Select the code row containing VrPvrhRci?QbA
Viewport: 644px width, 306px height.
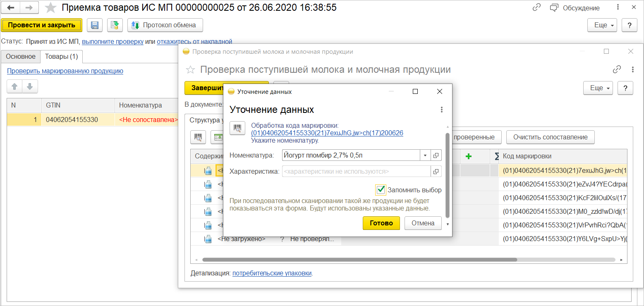(563, 225)
